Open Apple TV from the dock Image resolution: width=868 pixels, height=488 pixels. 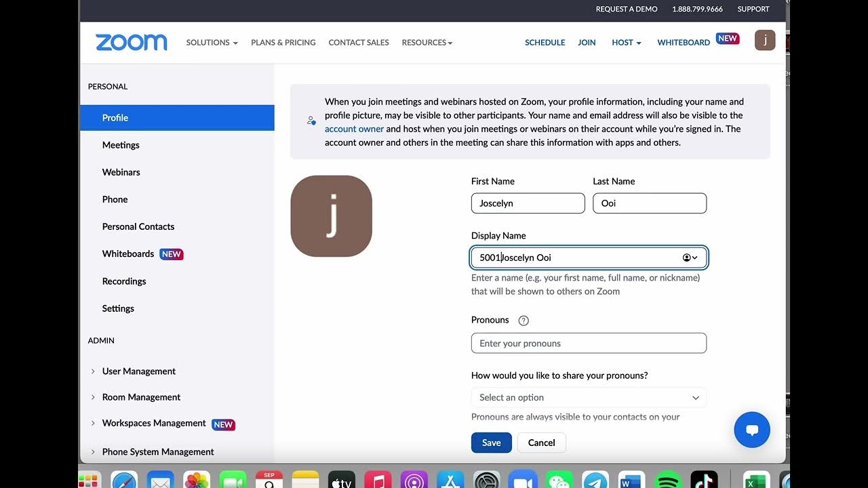point(342,480)
